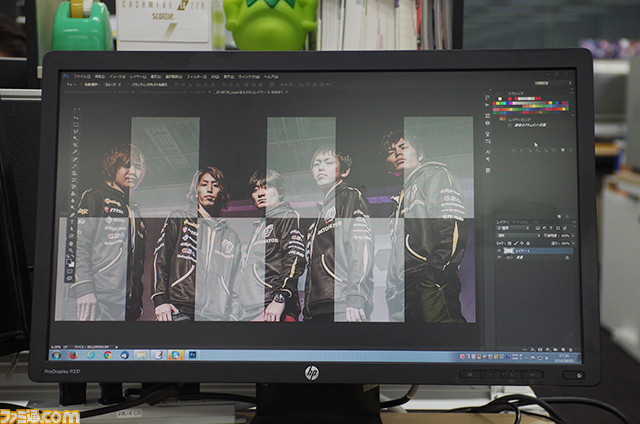
Task: Switch to Photoshop in the taskbar
Action: pyautogui.click(x=192, y=355)
